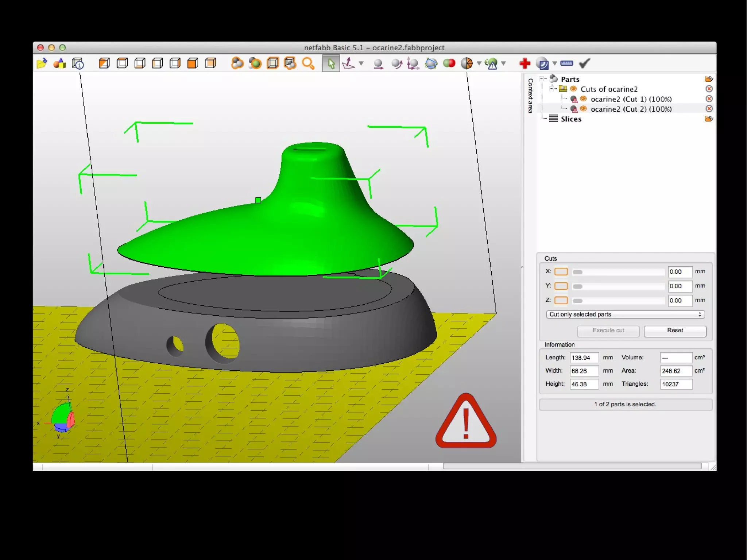The image size is (747, 560).
Task: Toggle eye icon for Cuts of ocarine2
Action: tap(573, 89)
